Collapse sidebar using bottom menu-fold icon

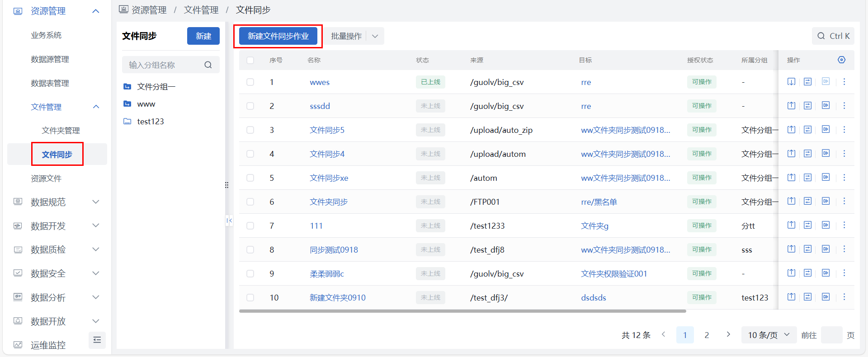coord(97,340)
